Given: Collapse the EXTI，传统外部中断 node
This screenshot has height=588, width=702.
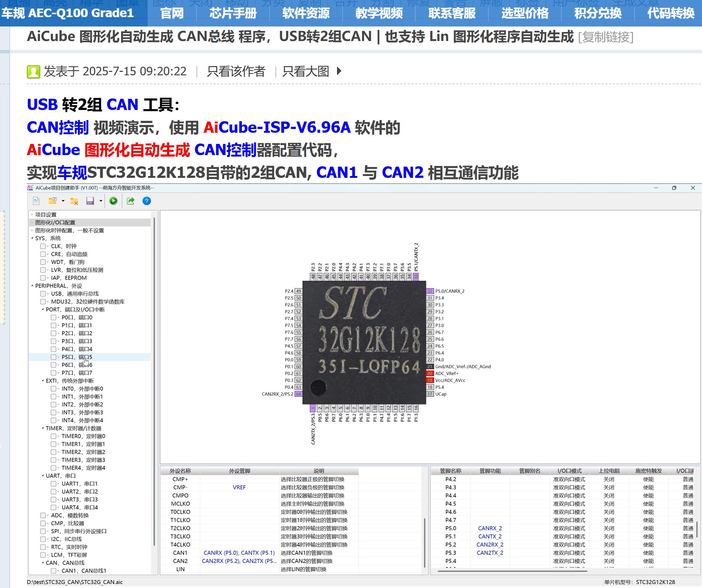Looking at the screenshot, I should (43, 381).
